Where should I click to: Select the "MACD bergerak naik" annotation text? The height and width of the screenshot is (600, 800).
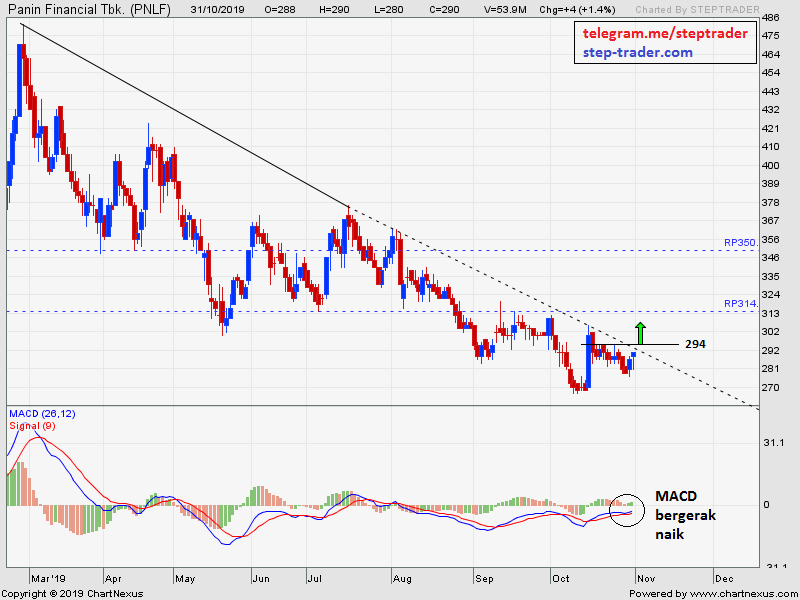(x=685, y=515)
